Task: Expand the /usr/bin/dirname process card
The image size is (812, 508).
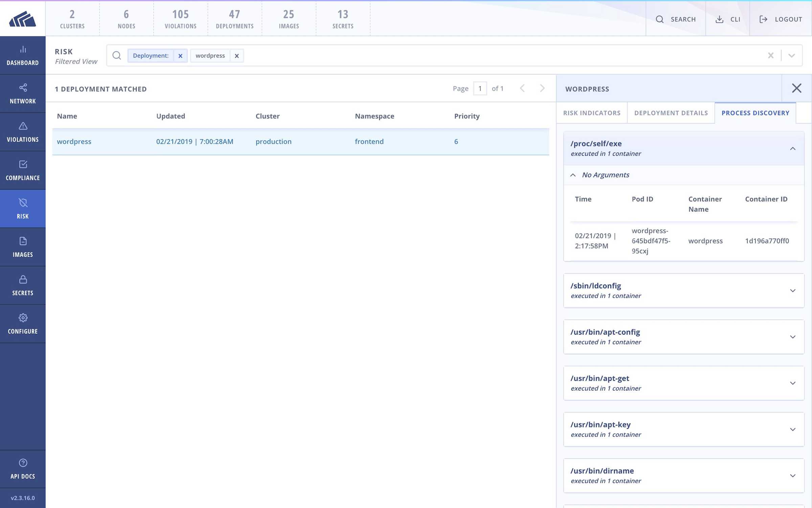Action: 684,476
